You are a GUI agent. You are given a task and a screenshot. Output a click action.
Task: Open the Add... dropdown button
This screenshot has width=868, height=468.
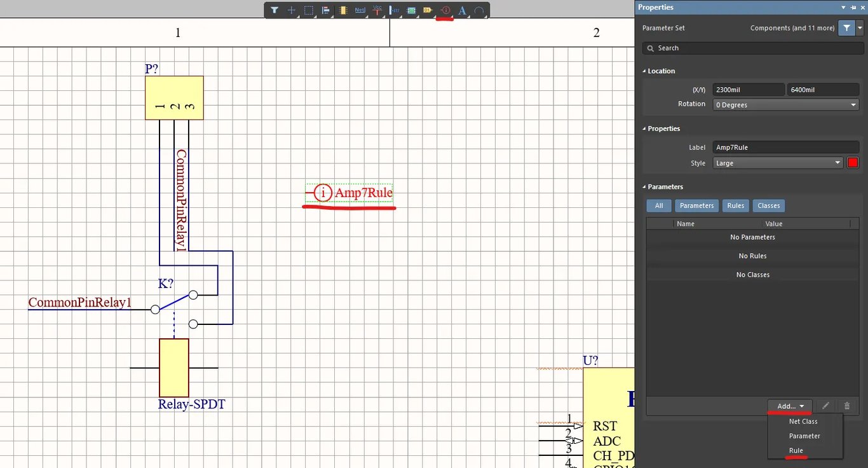[790, 406]
